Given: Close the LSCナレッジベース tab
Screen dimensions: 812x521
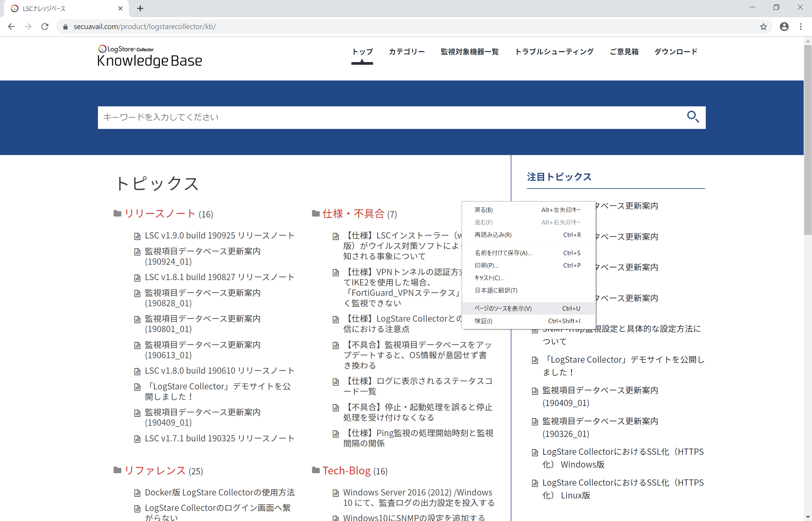Looking at the screenshot, I should [x=120, y=8].
